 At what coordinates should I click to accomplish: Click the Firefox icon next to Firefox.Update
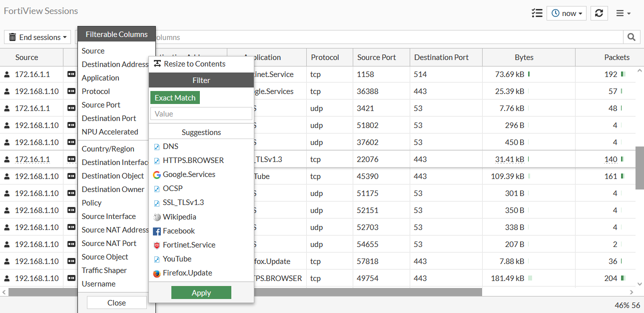click(156, 272)
